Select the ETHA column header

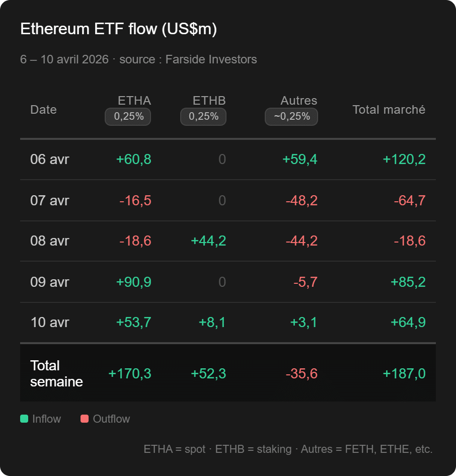coord(134,101)
